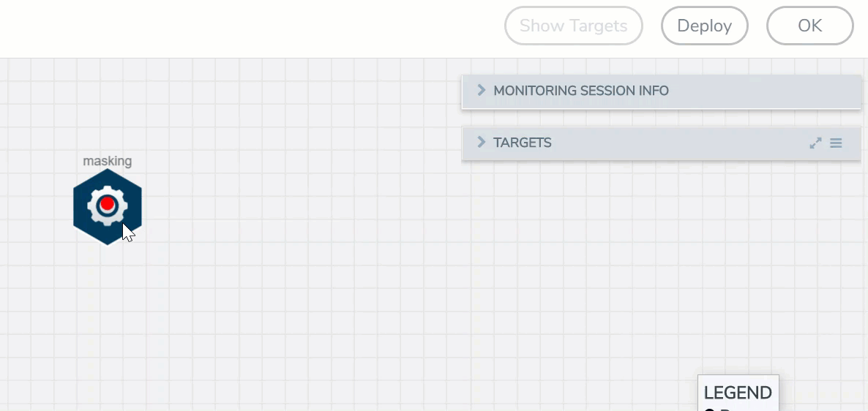Expand the Targets panel chevron arrow
Screen dimensions: 868x411
pos(481,142)
